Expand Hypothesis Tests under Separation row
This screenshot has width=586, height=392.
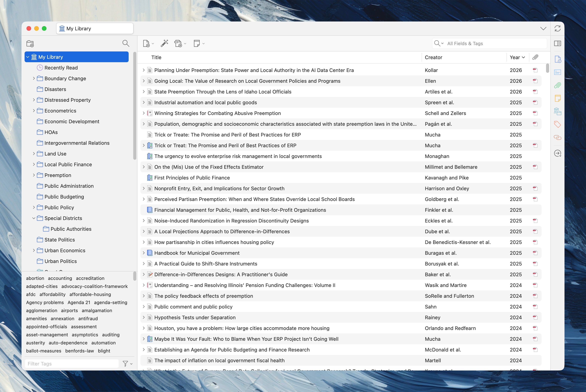(143, 318)
